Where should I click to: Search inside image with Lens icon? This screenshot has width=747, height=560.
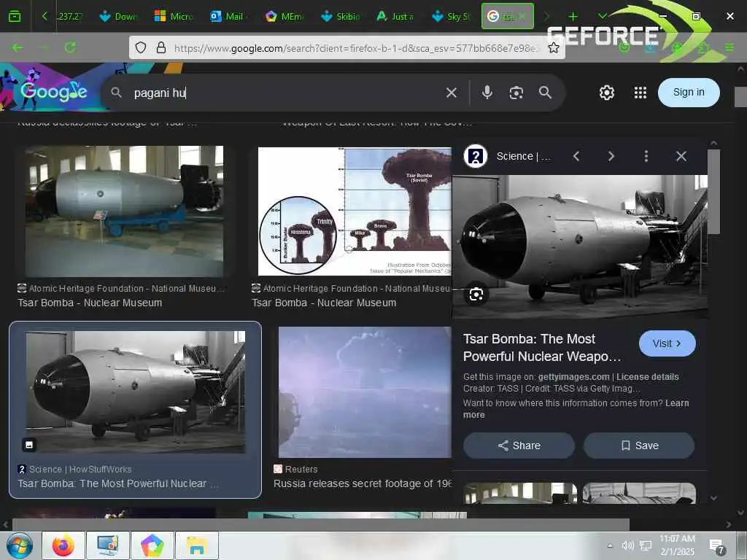point(476,295)
